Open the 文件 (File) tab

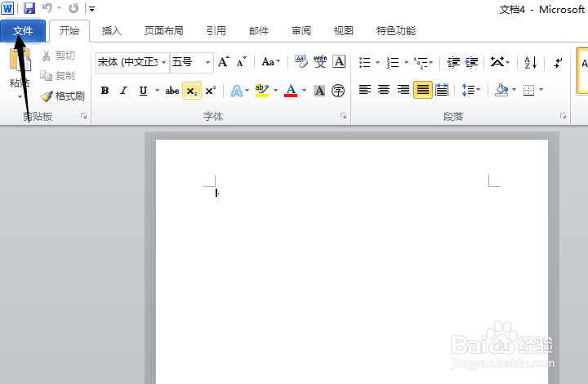coord(23,31)
